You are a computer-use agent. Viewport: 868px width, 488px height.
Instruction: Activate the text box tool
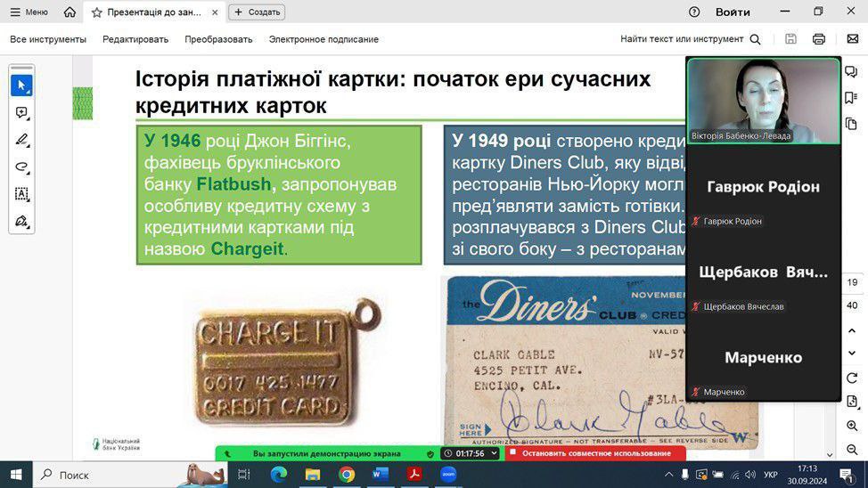coord(21,193)
